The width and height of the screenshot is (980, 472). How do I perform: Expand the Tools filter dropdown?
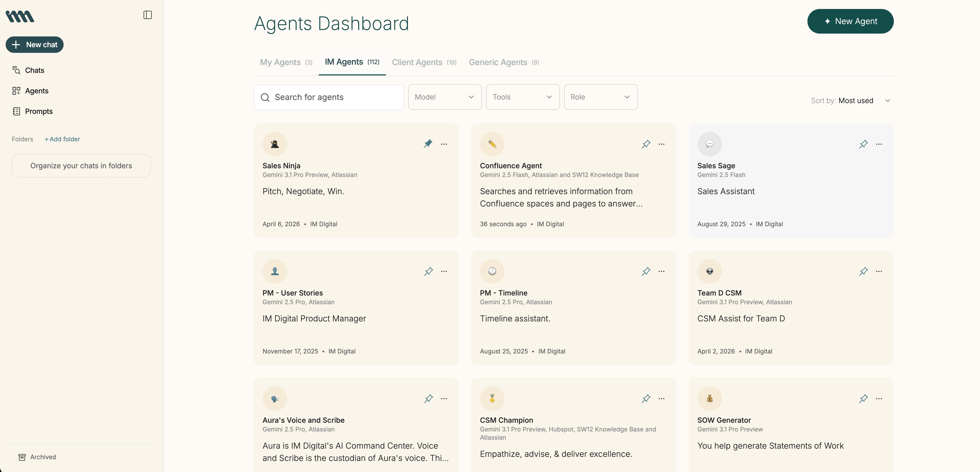523,97
